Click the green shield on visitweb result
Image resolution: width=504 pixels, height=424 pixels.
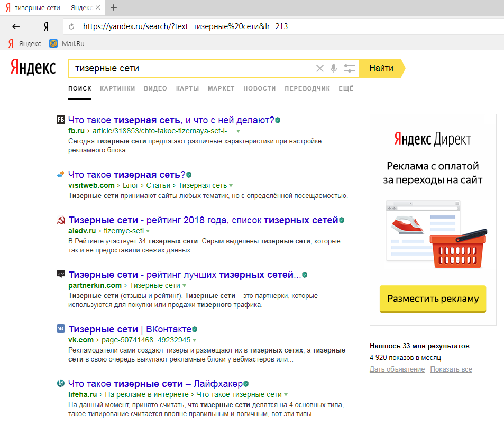point(189,175)
